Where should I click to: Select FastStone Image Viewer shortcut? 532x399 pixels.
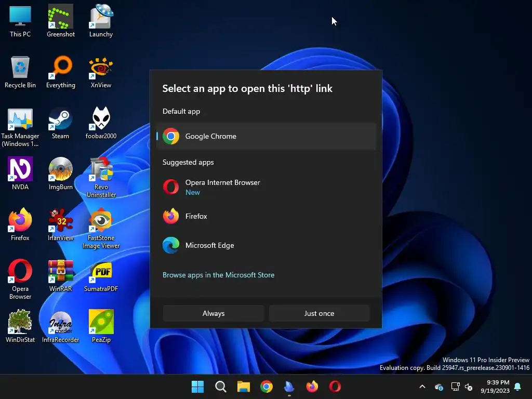(101, 229)
